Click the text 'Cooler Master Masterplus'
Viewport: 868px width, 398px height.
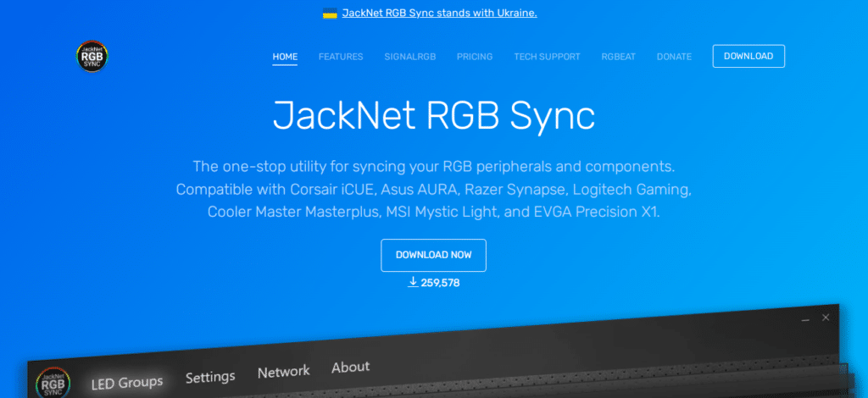tap(292, 213)
